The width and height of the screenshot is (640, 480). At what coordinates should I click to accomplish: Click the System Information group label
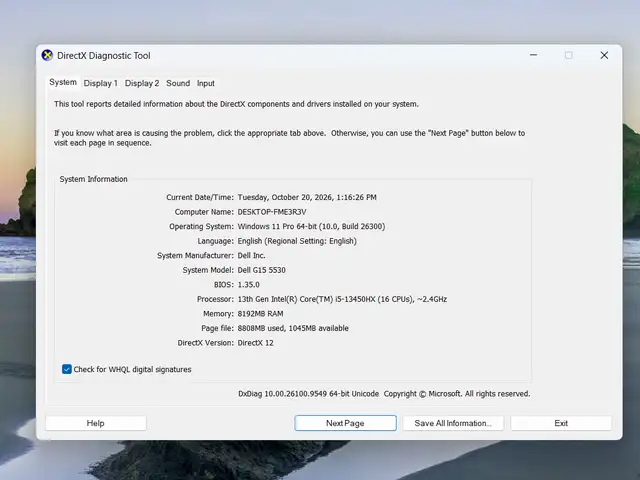click(x=93, y=179)
